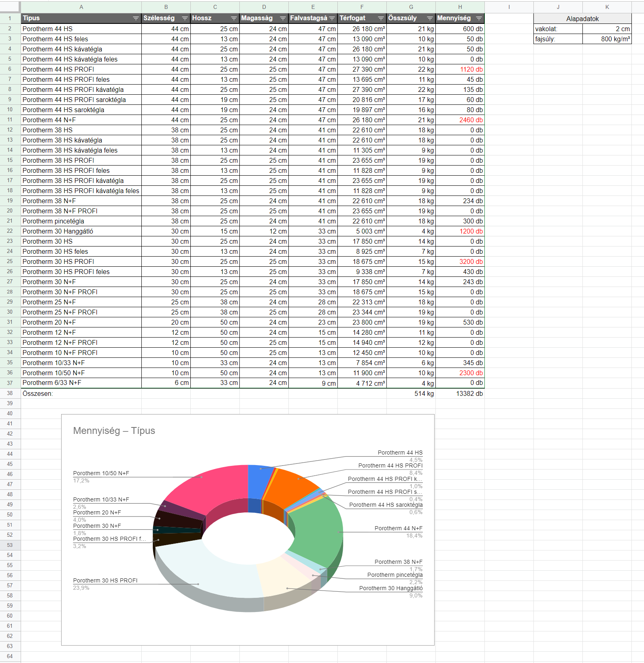Screen dimensions: 644x663
Task: Click the '2 cm' vakolat value
Action: coord(607,29)
